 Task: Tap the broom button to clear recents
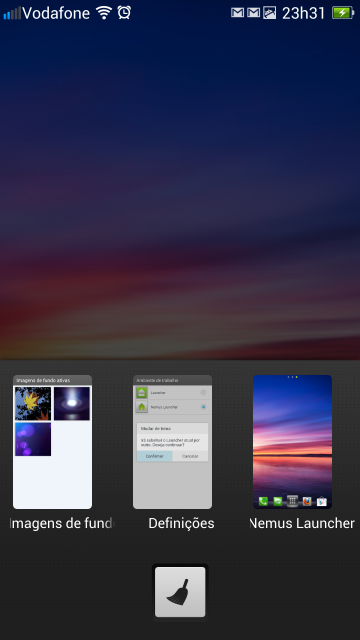click(180, 591)
